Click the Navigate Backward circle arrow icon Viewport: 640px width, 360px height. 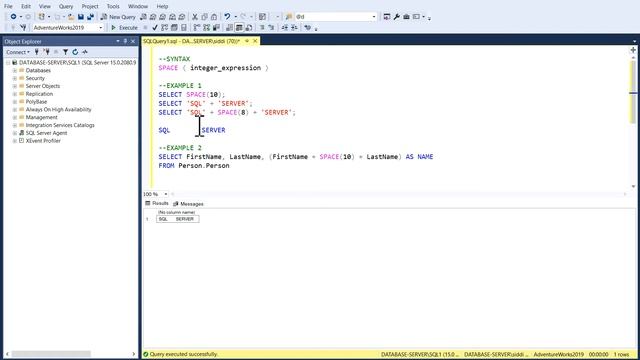click(x=13, y=17)
